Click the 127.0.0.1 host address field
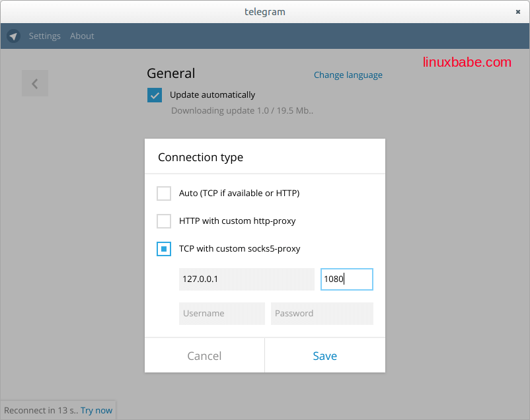Image resolution: width=530 pixels, height=420 pixels. point(246,279)
